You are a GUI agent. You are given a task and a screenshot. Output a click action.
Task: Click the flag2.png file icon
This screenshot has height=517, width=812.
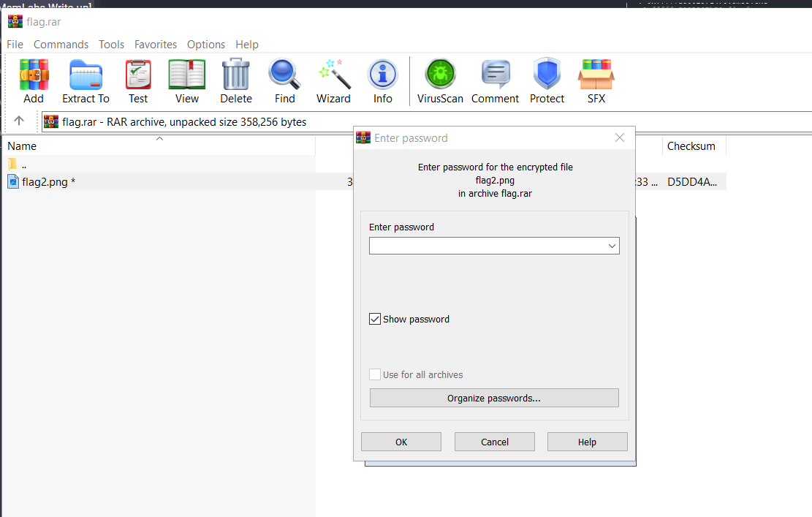(13, 182)
